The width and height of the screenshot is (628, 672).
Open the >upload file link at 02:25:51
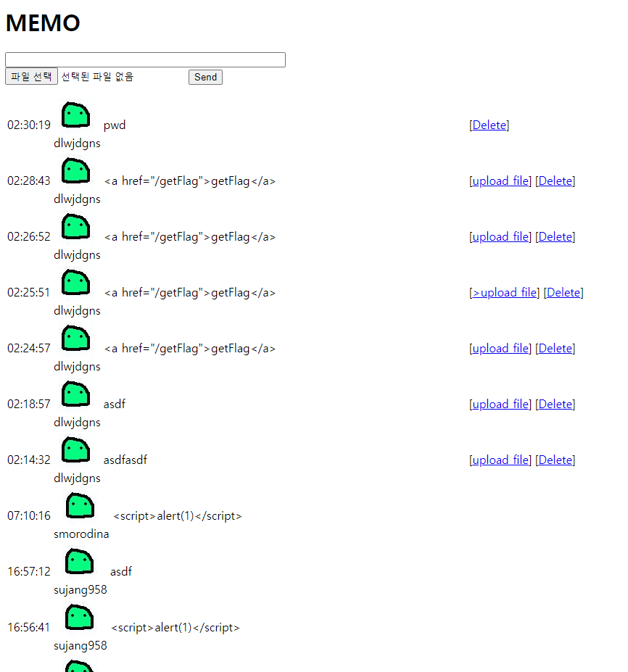coord(505,292)
